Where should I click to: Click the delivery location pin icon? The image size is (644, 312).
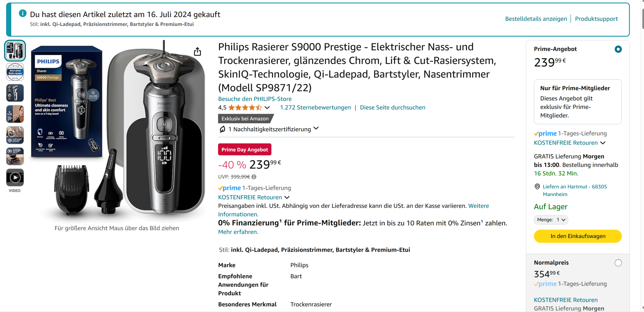click(x=537, y=187)
